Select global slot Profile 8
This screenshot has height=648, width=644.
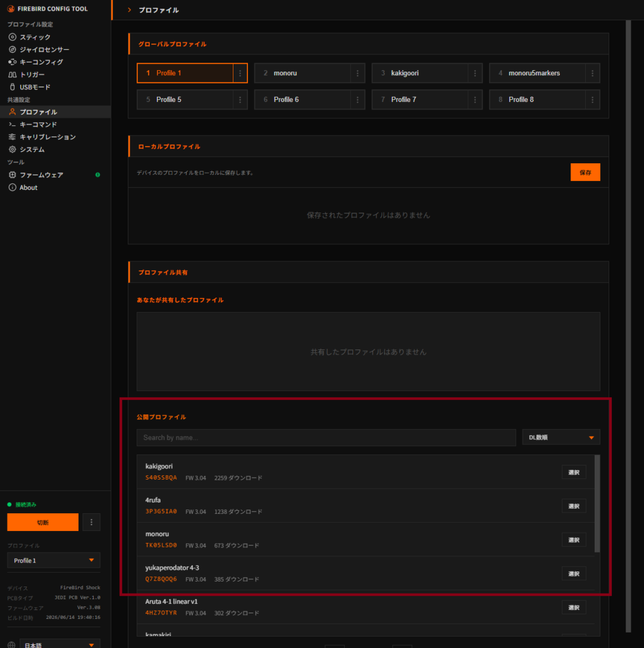(538, 99)
